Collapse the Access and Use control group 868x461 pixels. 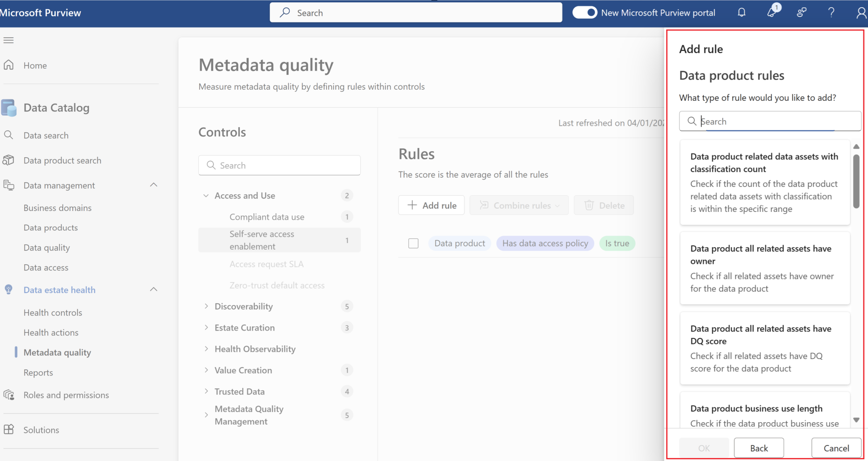point(206,195)
